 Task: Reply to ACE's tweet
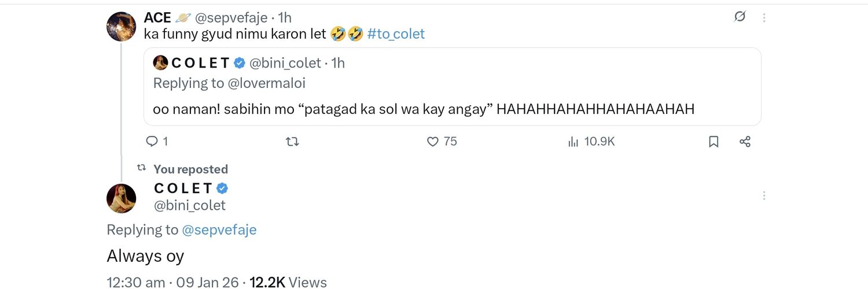152,141
